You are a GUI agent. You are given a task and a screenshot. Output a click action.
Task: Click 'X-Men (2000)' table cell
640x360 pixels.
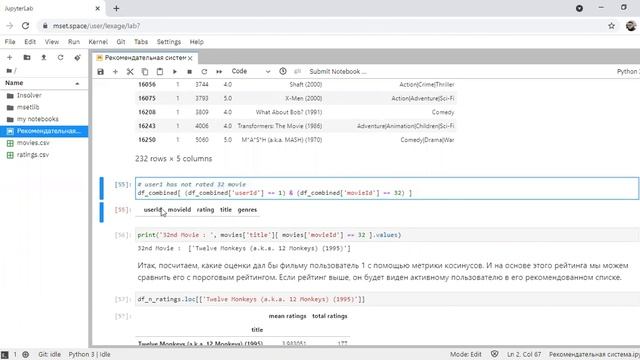point(303,98)
